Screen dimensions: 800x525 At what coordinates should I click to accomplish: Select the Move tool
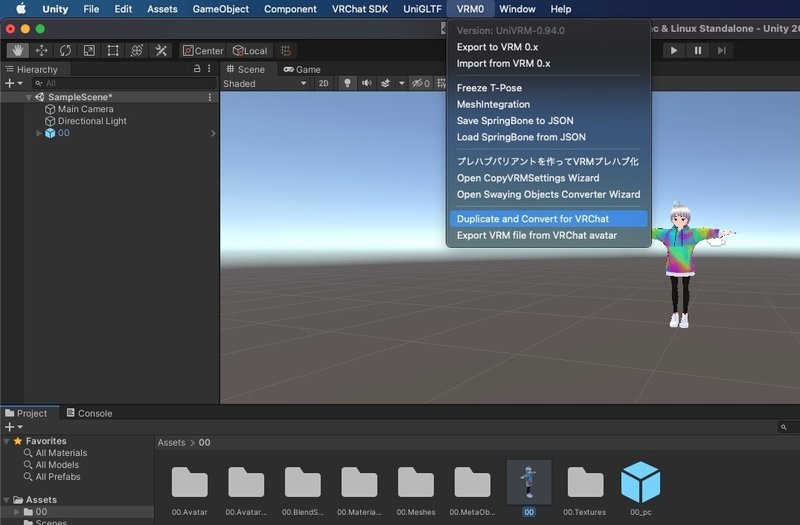click(41, 51)
